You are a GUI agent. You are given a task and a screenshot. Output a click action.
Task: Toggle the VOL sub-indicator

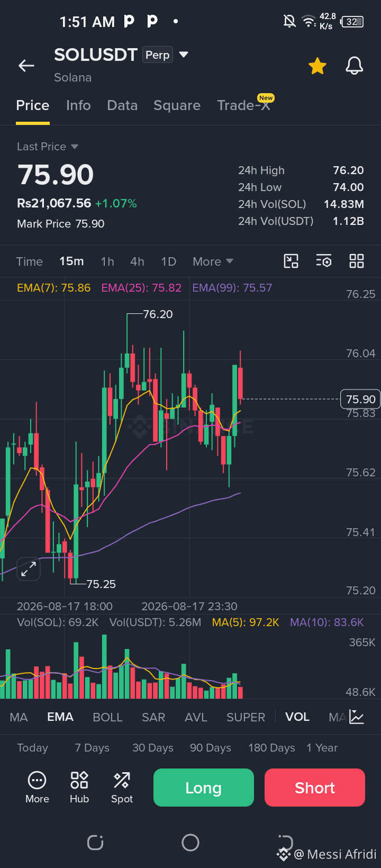click(x=297, y=717)
